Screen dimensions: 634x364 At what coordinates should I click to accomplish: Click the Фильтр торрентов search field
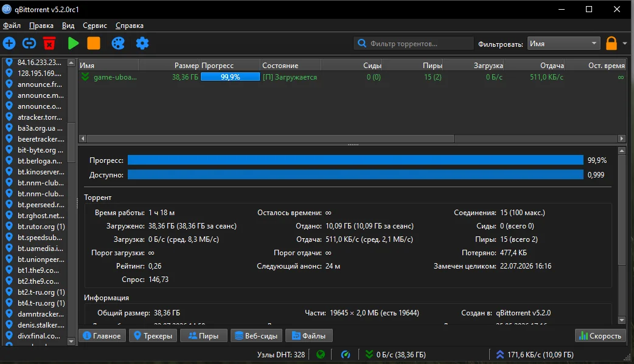(x=414, y=44)
